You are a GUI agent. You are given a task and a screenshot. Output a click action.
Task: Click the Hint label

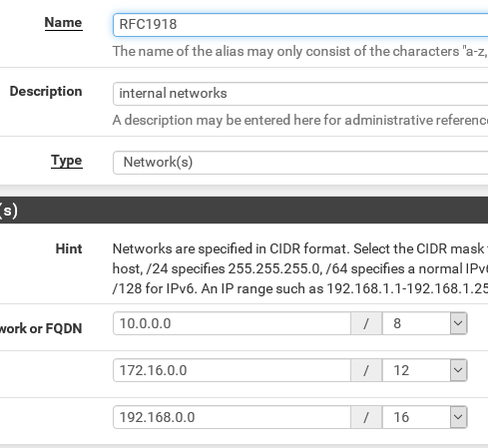click(x=69, y=248)
